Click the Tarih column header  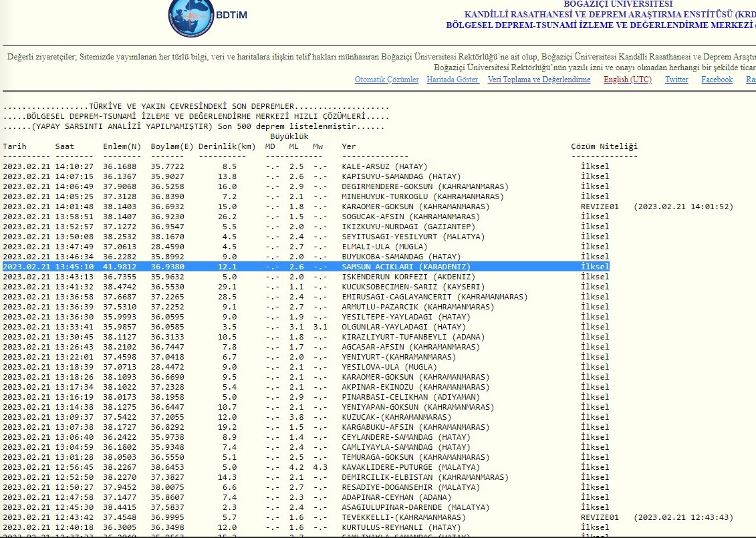15,146
